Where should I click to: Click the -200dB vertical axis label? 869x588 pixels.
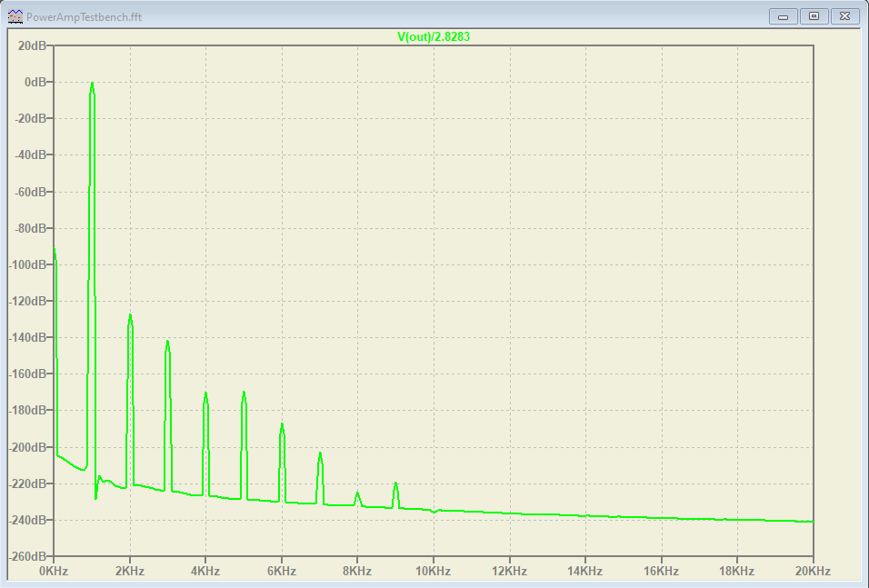(27, 447)
